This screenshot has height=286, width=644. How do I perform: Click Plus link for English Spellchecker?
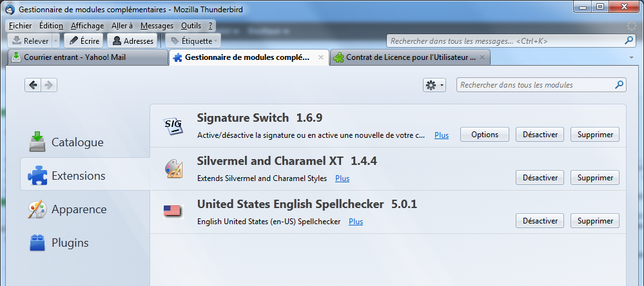[356, 222]
